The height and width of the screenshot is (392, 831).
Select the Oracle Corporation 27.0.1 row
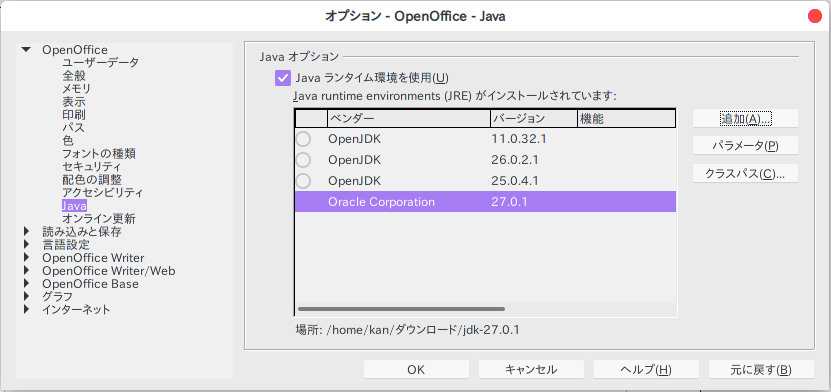click(x=485, y=202)
